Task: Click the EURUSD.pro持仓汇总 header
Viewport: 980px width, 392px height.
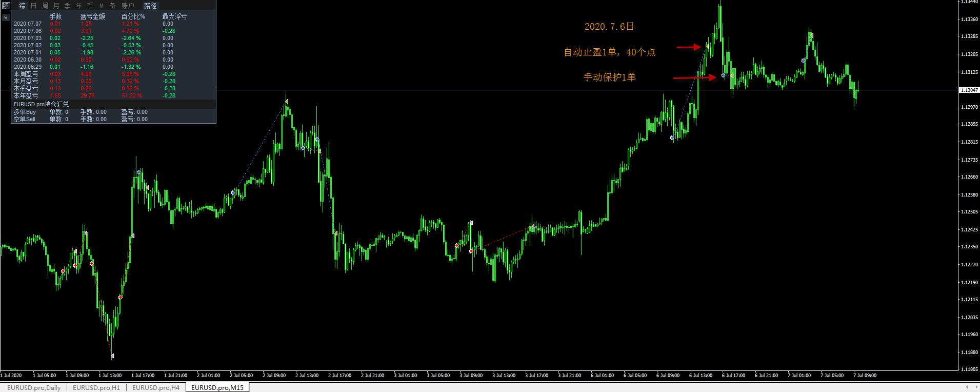Action: (x=41, y=104)
